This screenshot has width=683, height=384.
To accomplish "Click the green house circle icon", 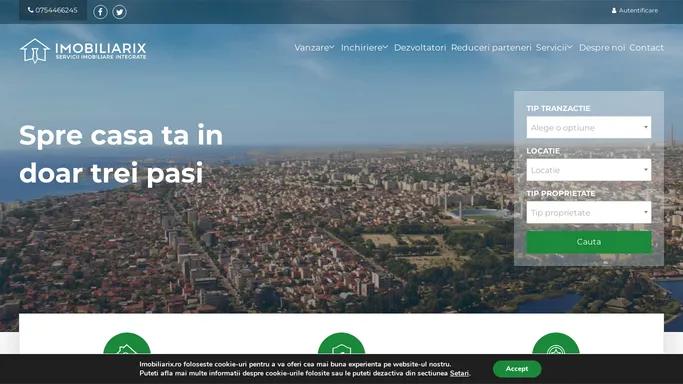I will click(127, 344).
